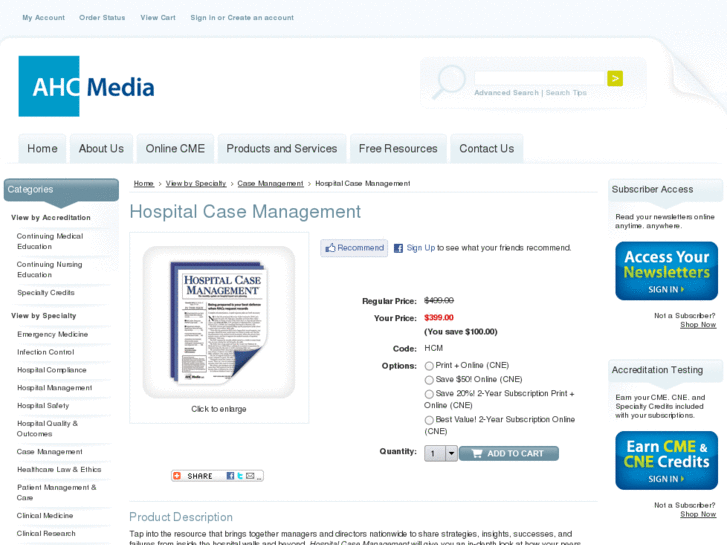The width and height of the screenshot is (727, 545).
Task: Open Clinical Research specialty
Action: 46,533
